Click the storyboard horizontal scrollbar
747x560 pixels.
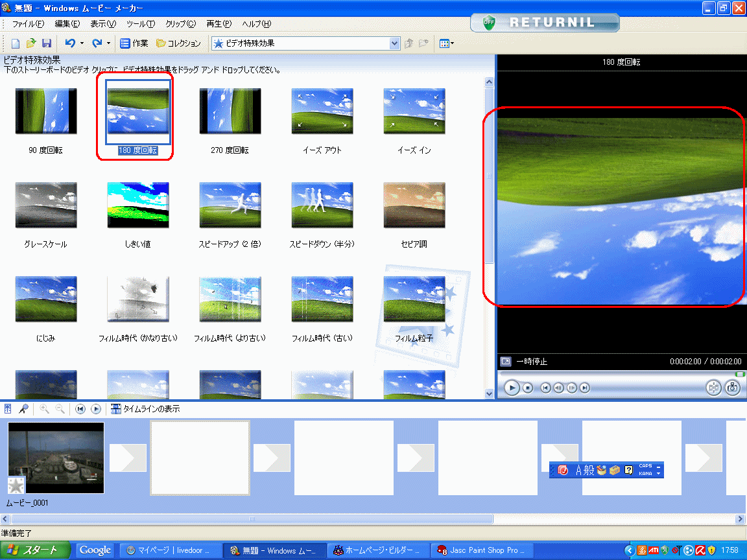pos(252,519)
